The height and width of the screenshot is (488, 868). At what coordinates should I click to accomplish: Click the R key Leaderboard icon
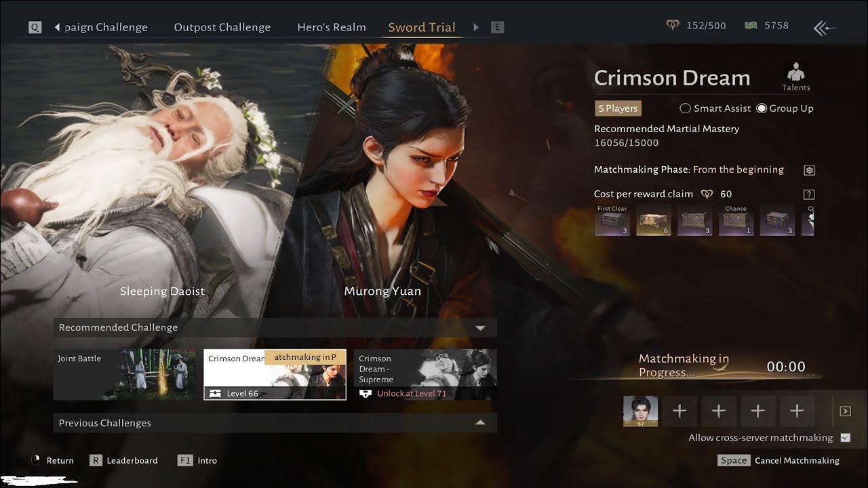96,460
